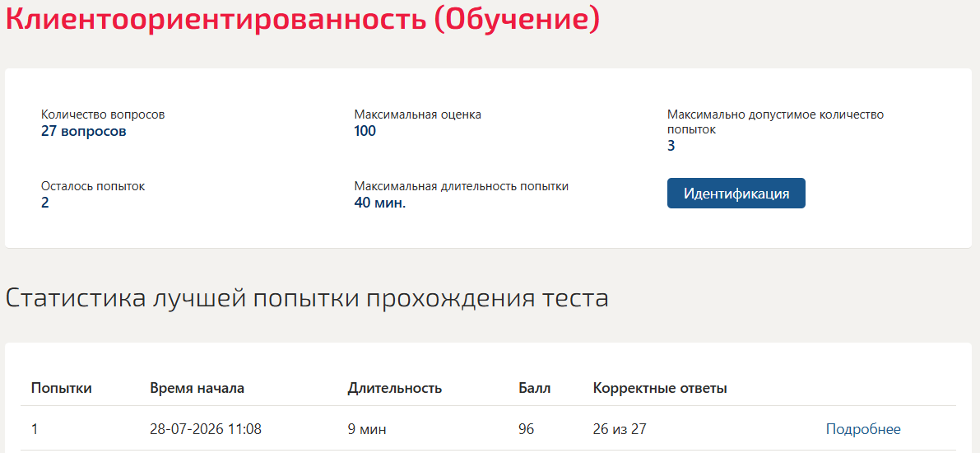Select the 9 мин duration cell

coord(367,429)
